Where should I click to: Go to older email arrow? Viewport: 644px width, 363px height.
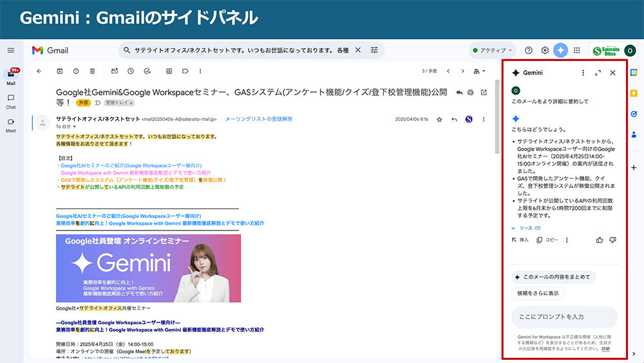[462, 71]
